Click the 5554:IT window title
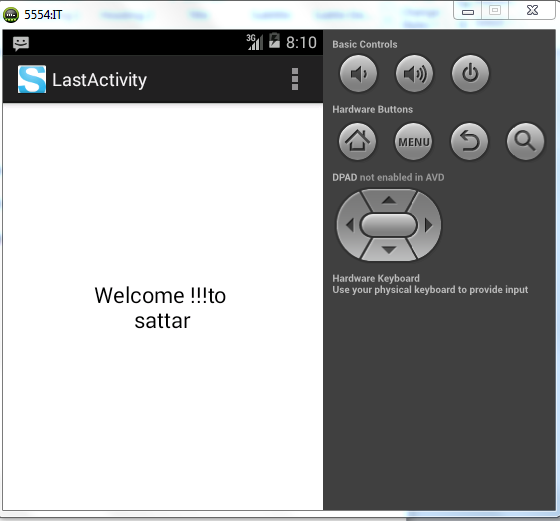Image resolution: width=560 pixels, height=521 pixels. tap(43, 15)
